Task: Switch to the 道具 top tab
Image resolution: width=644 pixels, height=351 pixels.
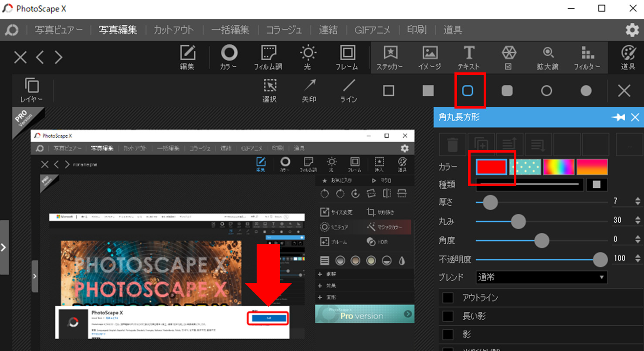Action: 453,30
